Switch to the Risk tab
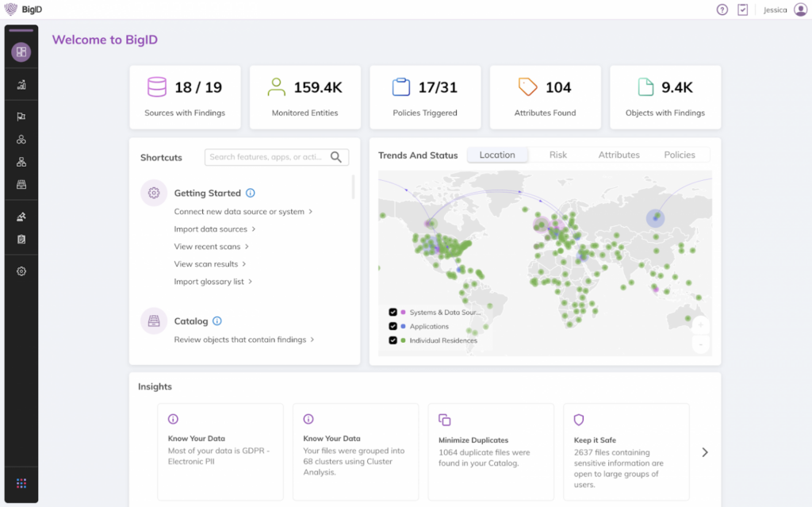812x507 pixels. tap(557, 155)
